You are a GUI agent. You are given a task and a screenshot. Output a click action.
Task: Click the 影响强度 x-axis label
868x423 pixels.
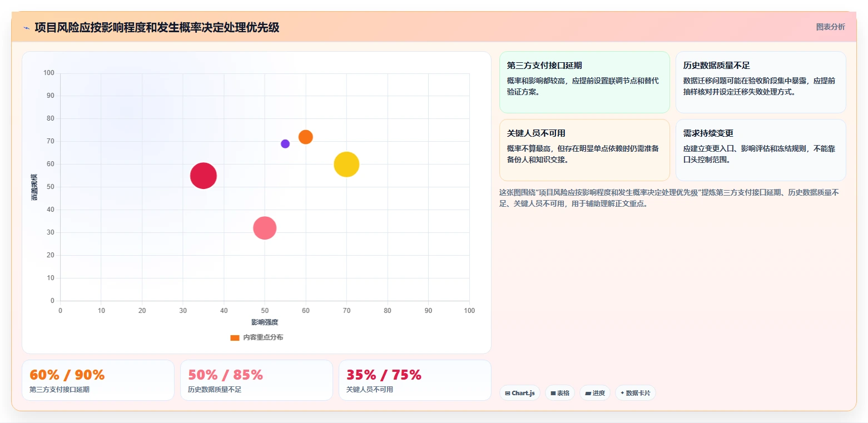coord(265,322)
